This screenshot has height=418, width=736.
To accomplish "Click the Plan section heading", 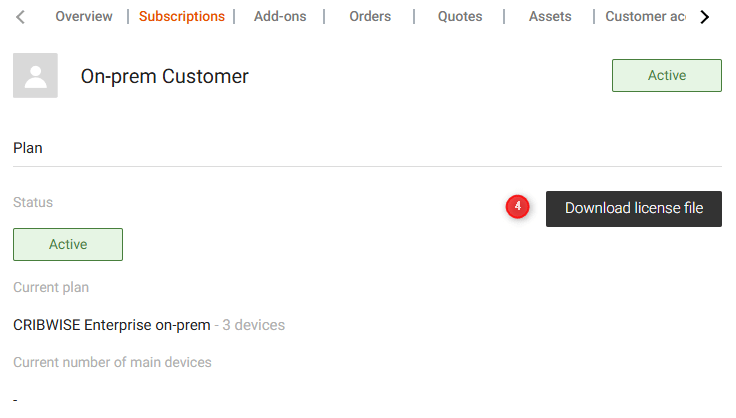I will (28, 148).
